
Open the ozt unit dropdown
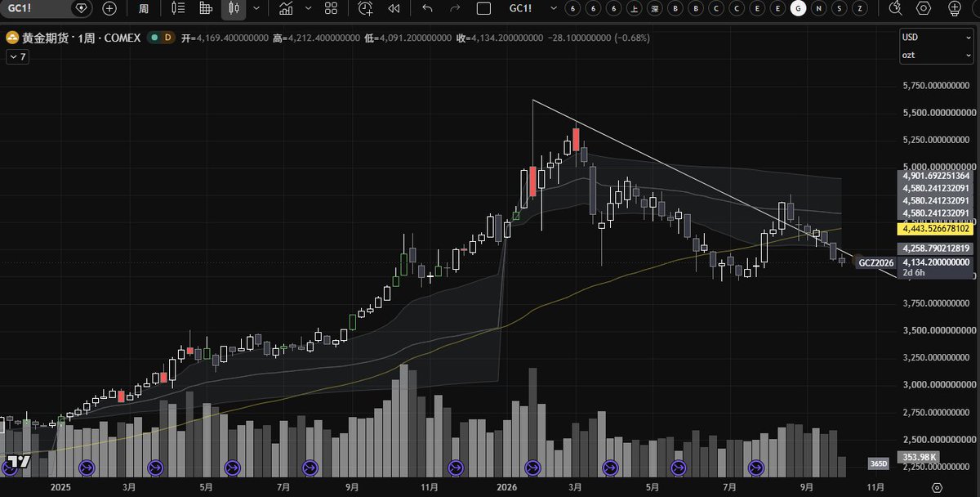click(x=936, y=56)
